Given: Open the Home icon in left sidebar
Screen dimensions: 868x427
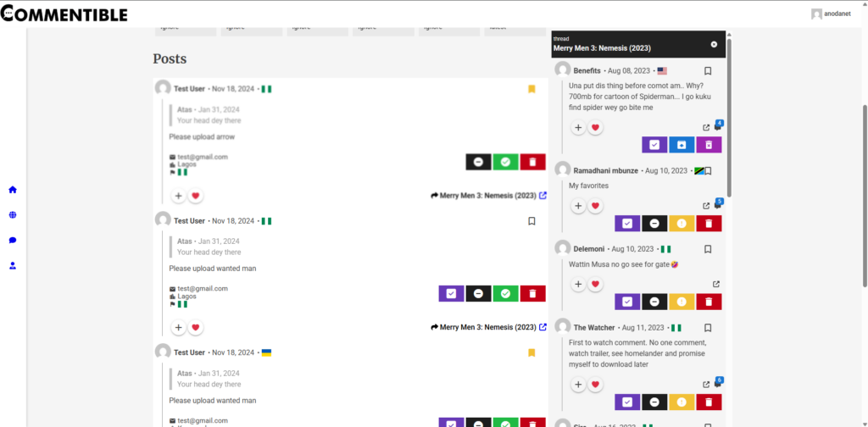Looking at the screenshot, I should 13,190.
